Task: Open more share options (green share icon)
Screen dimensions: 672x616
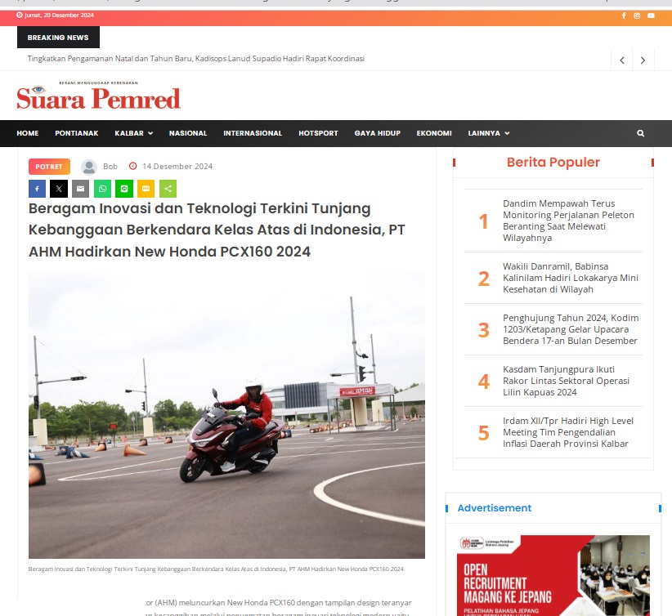Action: tap(168, 189)
